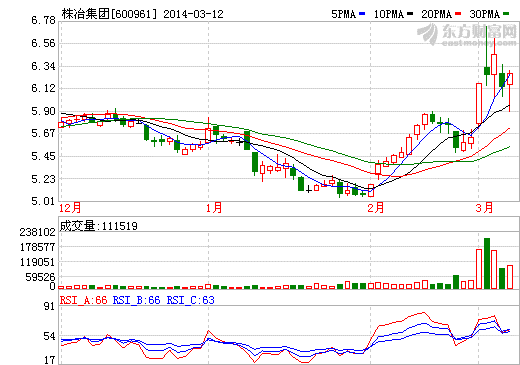Click the 6.34 price axis label
The width and height of the screenshot is (520, 365).
(x=43, y=66)
